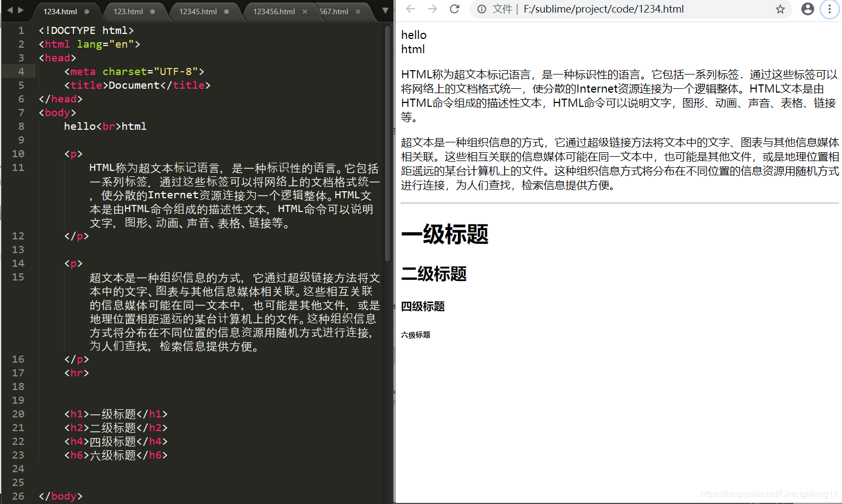Click the rendered 二级标题 heading in browser
Screen dimensions: 842x504
tap(434, 273)
